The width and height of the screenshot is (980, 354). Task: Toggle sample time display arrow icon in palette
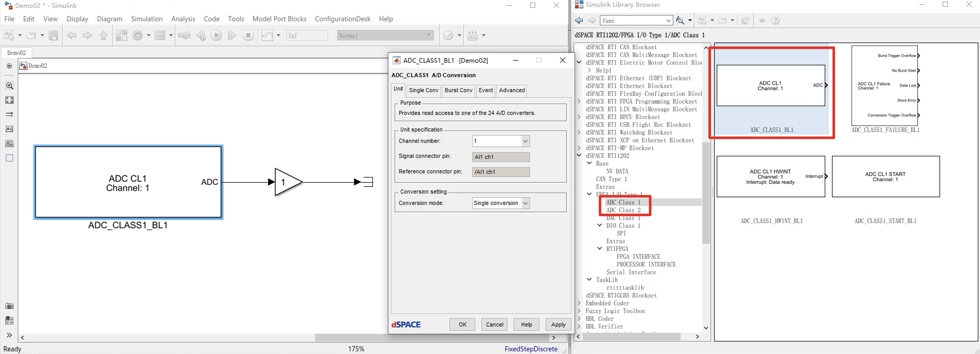click(x=10, y=114)
